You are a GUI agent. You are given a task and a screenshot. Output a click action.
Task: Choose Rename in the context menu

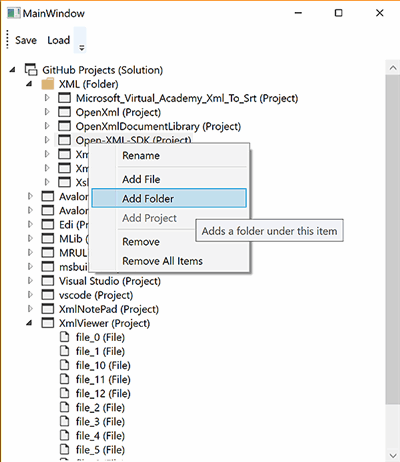pyautogui.click(x=141, y=156)
